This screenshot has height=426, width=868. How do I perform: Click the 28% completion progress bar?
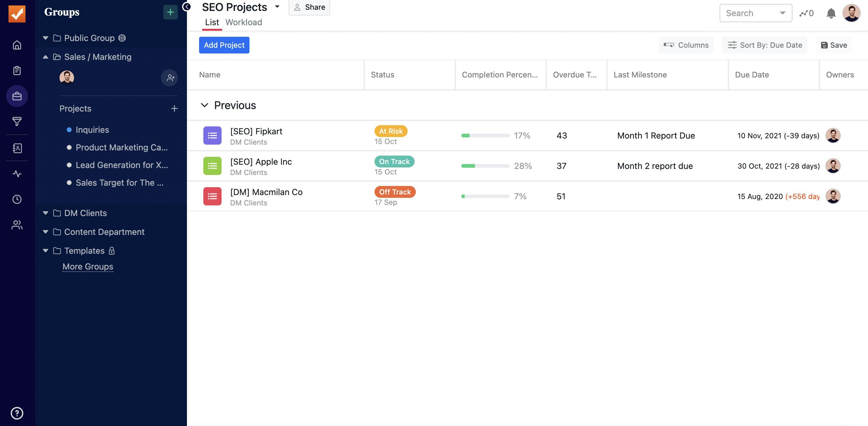(485, 166)
